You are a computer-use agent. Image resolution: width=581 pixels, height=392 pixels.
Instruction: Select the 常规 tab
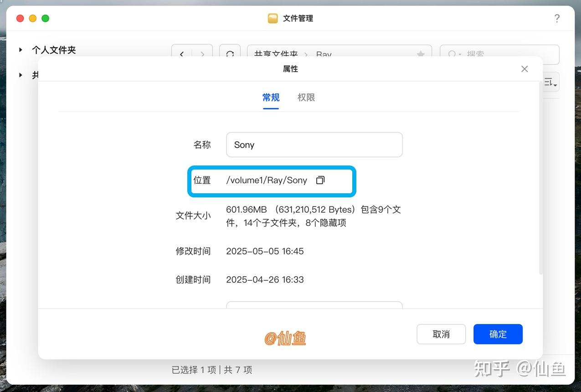(270, 97)
